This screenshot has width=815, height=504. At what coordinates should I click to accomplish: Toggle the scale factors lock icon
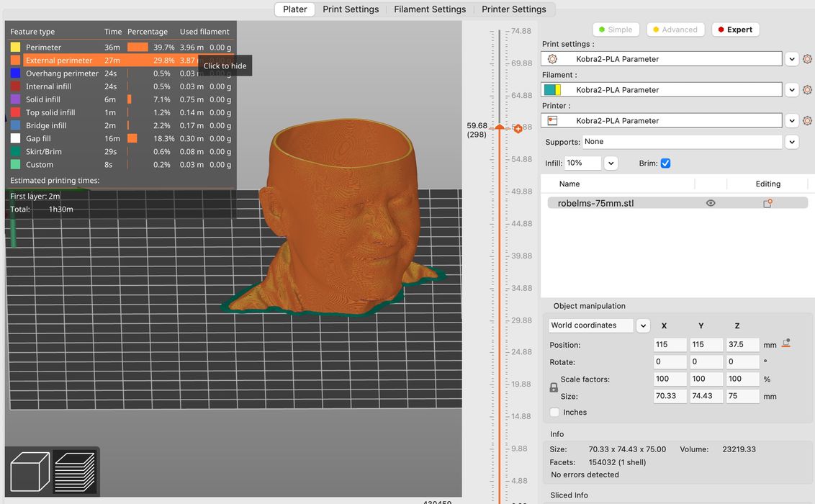pos(554,387)
